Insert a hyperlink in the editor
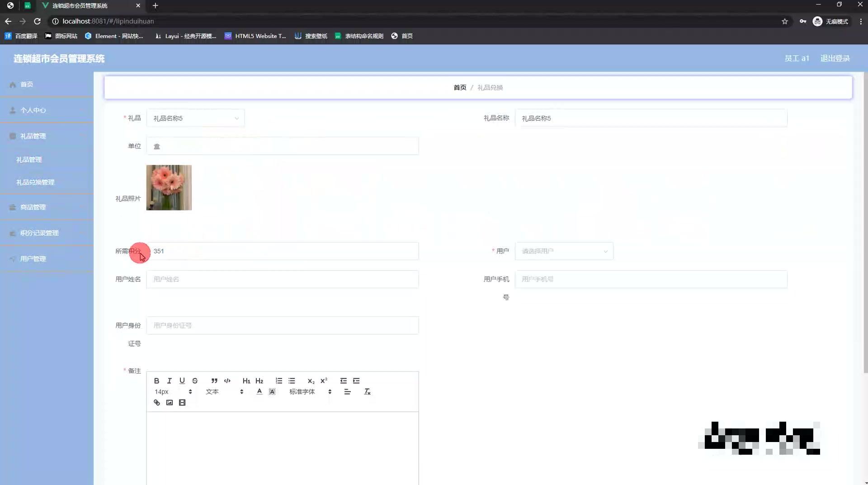Screen dimensions: 868x485 (156, 402)
